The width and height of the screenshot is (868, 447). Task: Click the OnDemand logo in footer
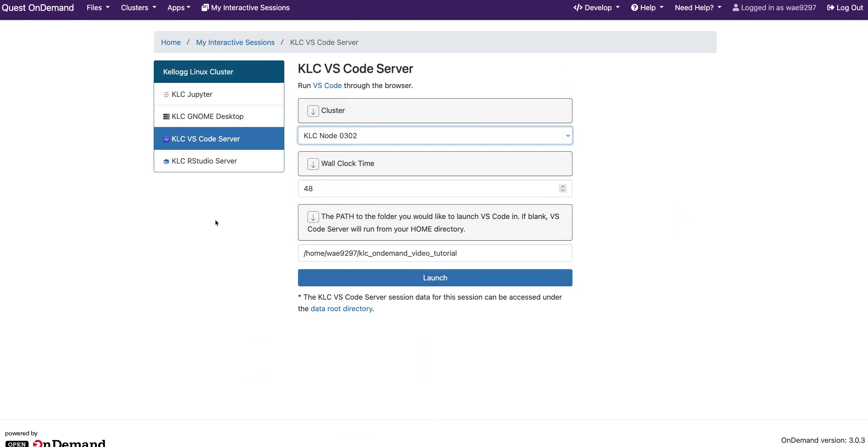click(x=55, y=443)
